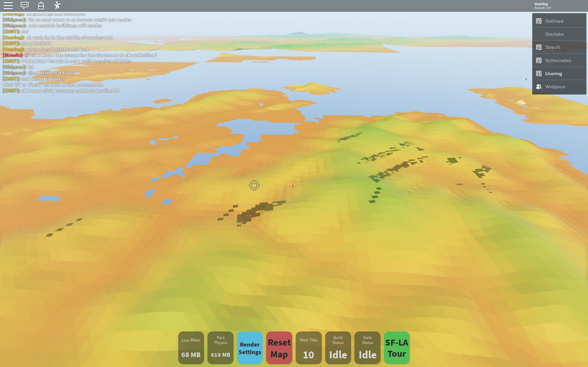Click the Streofs chat message about players skyrocketing
Viewport: 588px width, 367px height.
coord(80,55)
